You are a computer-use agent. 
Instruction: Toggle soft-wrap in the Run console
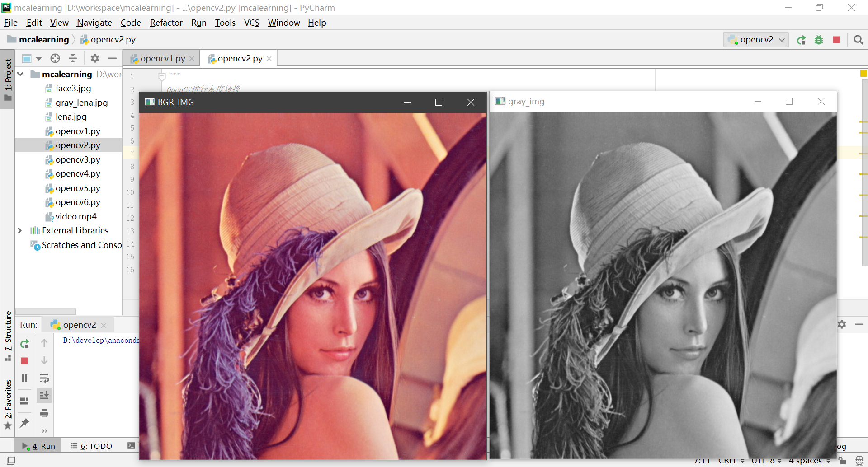(x=44, y=378)
